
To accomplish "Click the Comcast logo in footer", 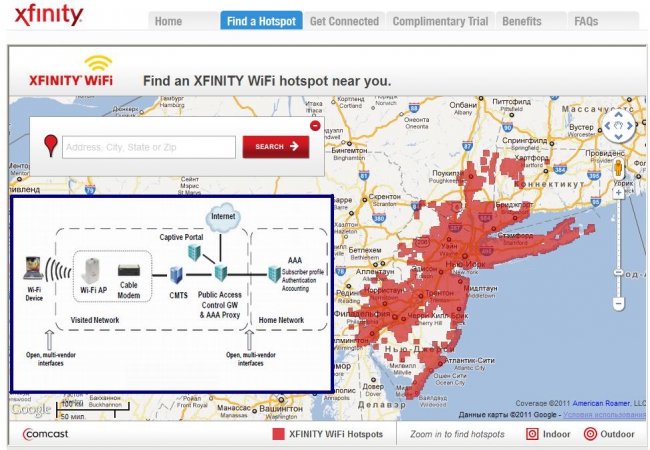I will point(46,434).
